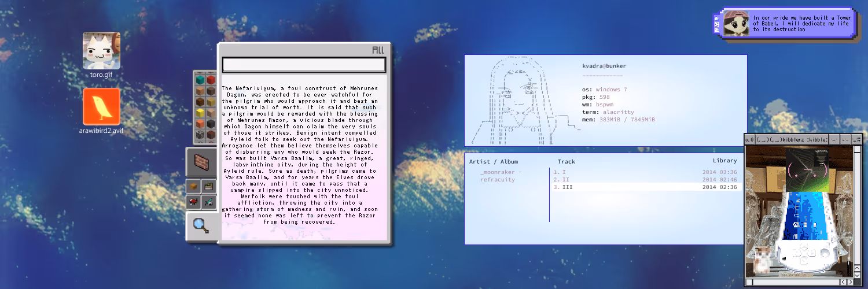This screenshot has width=868, height=289.
Task: Select the brick block inventory tab
Action: coord(201,161)
